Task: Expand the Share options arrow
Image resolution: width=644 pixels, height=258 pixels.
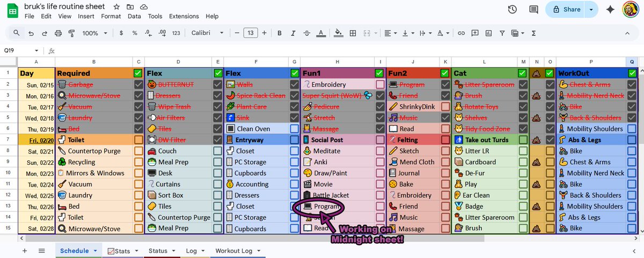Action: [x=591, y=9]
